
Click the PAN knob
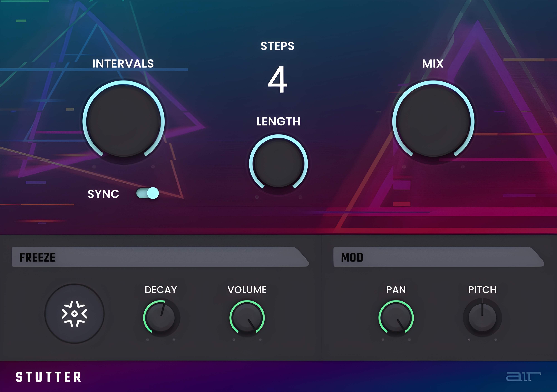396,318
